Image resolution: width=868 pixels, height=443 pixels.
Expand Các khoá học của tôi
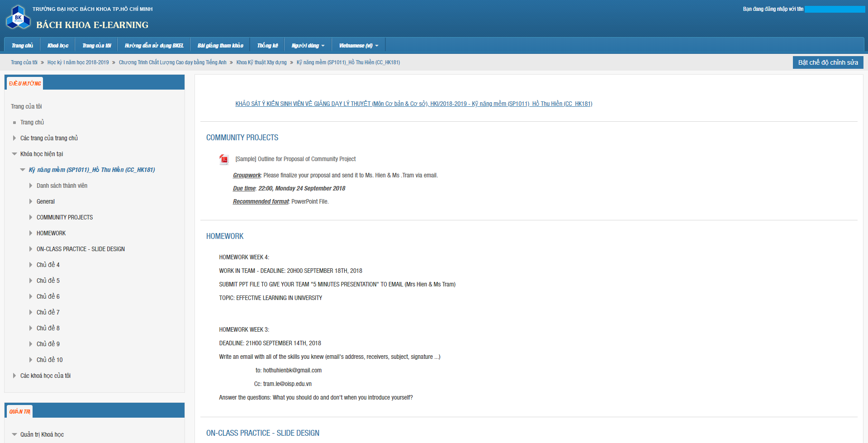14,376
